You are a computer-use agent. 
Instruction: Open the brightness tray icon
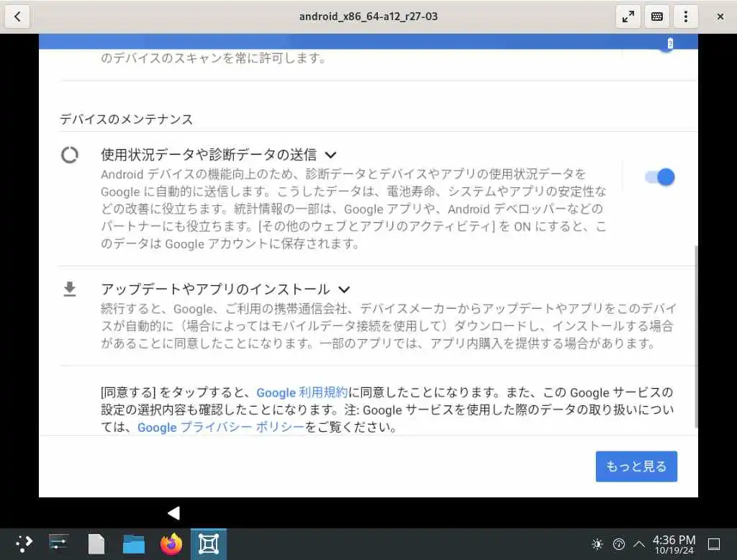pyautogui.click(x=597, y=544)
